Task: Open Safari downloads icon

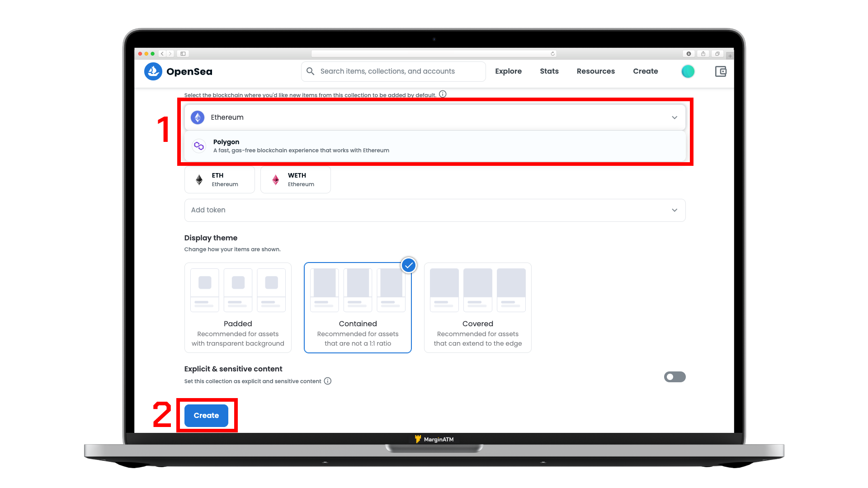Action: (x=689, y=54)
